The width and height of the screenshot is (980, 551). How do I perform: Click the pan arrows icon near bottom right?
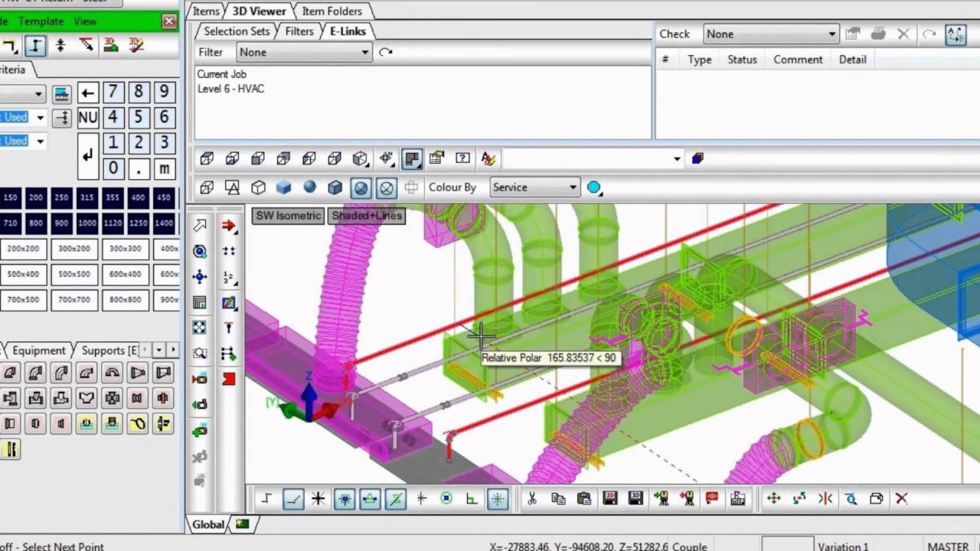coord(773,498)
